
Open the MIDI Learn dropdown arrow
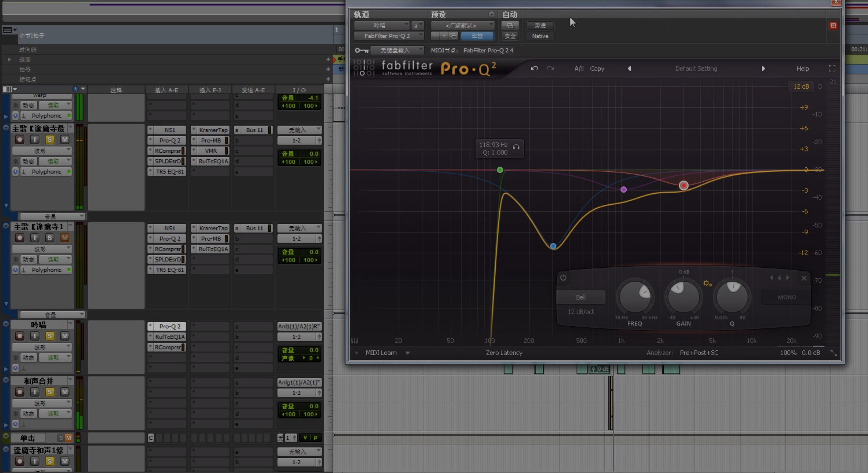pos(407,353)
